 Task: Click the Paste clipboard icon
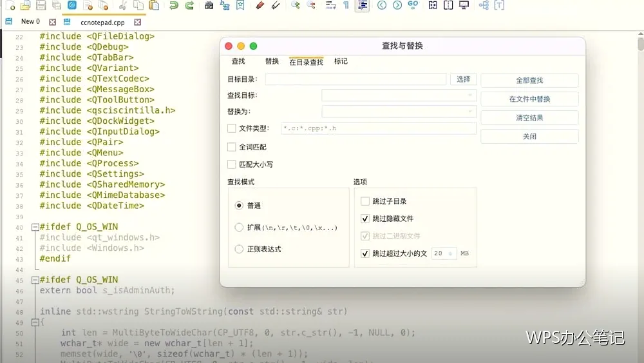pyautogui.click(x=154, y=5)
